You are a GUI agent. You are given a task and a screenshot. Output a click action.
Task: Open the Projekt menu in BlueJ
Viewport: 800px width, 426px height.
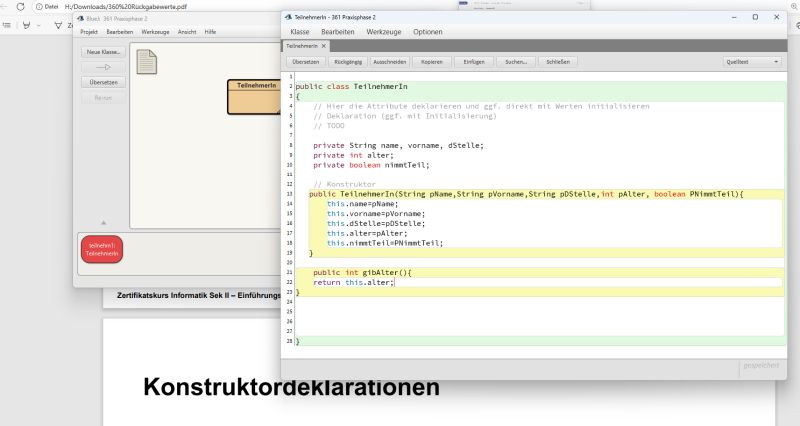[x=90, y=32]
